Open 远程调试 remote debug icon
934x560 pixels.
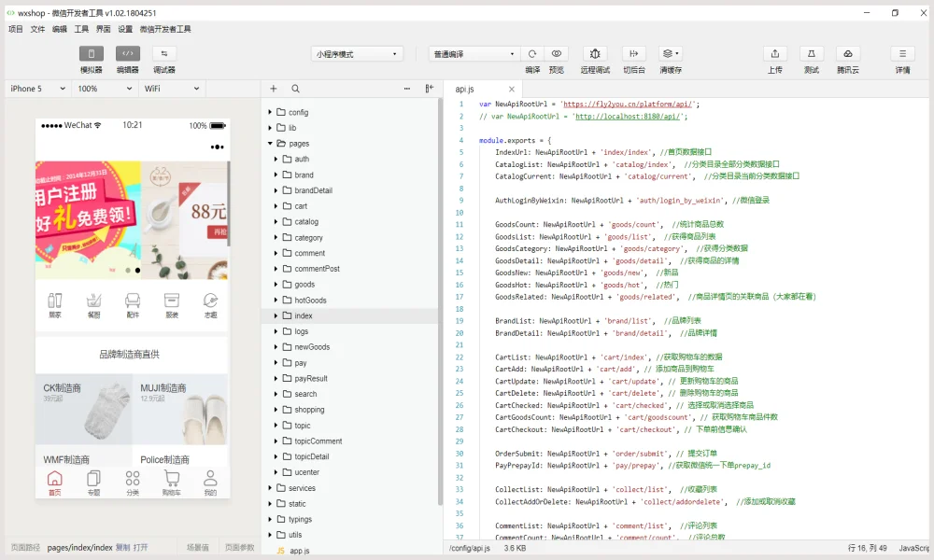(595, 54)
